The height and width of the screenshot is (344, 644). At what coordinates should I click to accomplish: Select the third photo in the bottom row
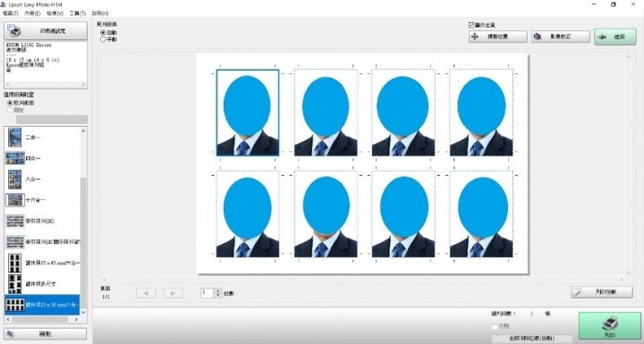click(403, 214)
